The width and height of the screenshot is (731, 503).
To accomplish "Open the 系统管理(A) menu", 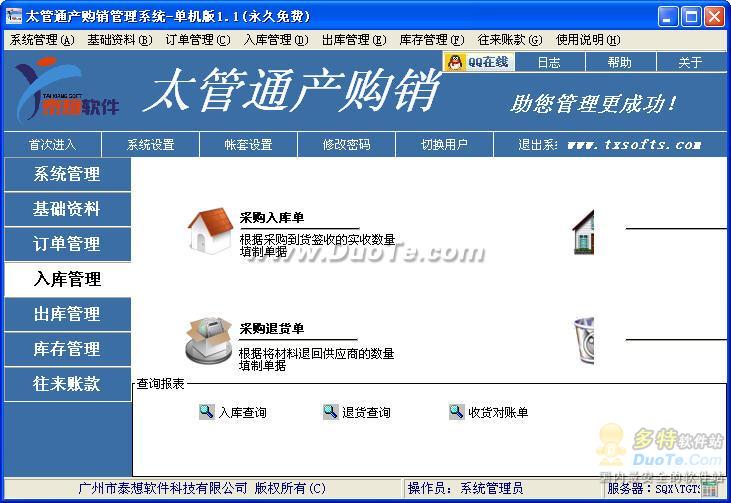I will pos(42,40).
